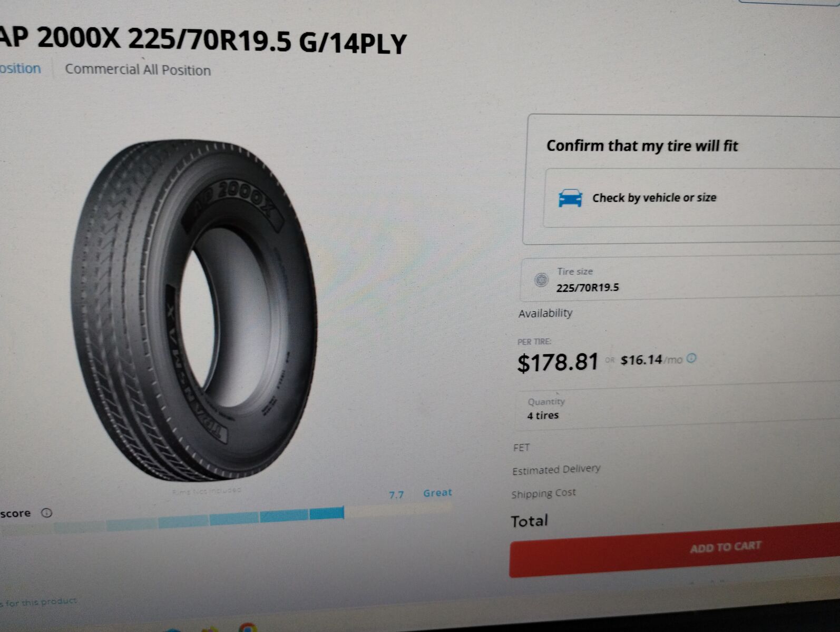Click the blue car icon

[570, 198]
